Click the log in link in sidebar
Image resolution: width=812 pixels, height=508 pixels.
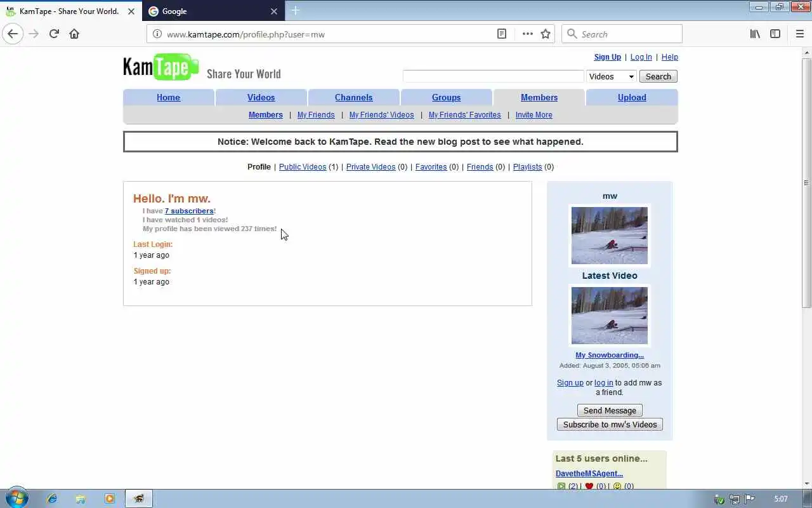point(603,383)
